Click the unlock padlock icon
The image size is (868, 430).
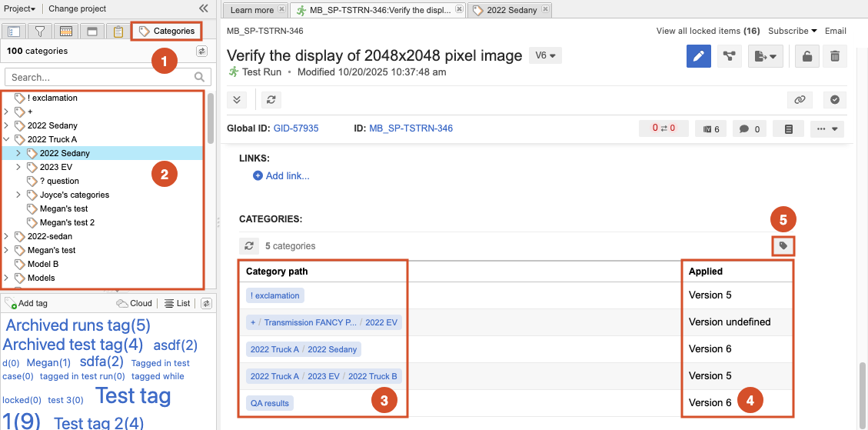[807, 56]
